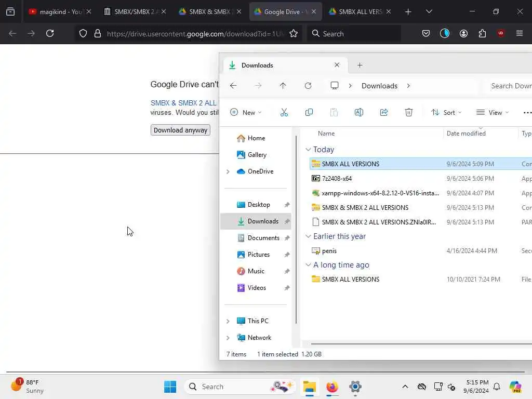Image resolution: width=532 pixels, height=399 pixels.
Task: Select Home in navigation pane
Action: [x=256, y=138]
